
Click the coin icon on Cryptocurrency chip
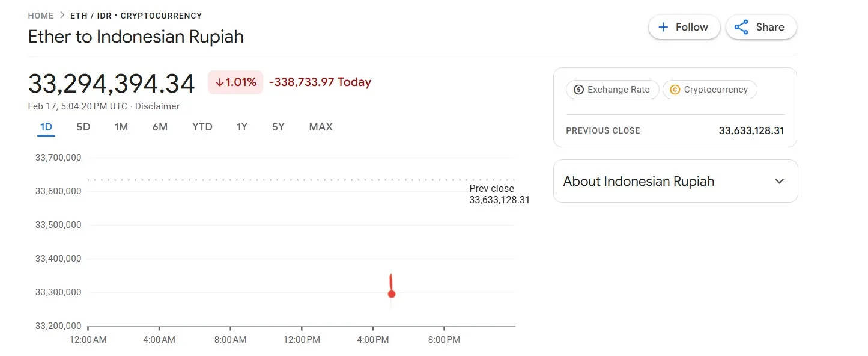[x=675, y=90]
